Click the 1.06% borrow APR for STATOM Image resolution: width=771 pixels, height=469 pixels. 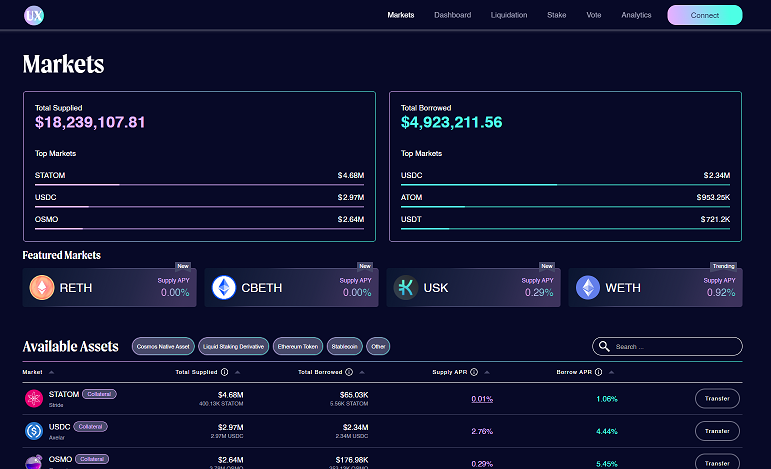pyautogui.click(x=607, y=399)
